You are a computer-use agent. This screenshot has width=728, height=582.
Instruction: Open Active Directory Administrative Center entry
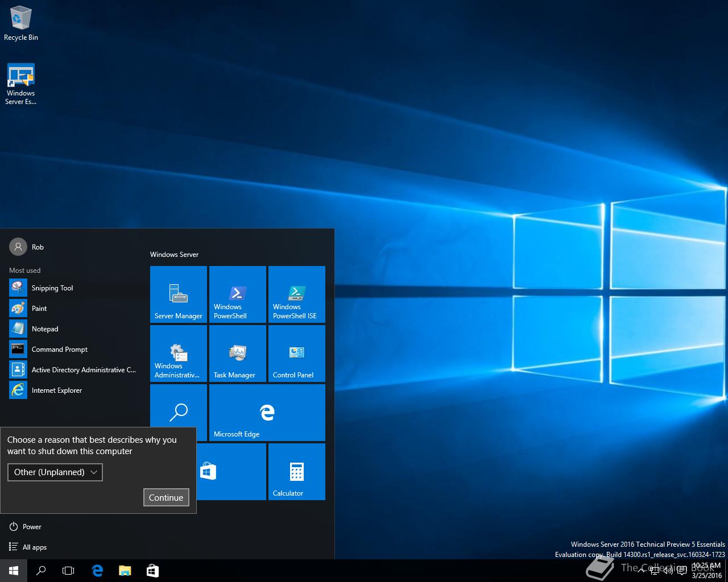pyautogui.click(x=73, y=369)
